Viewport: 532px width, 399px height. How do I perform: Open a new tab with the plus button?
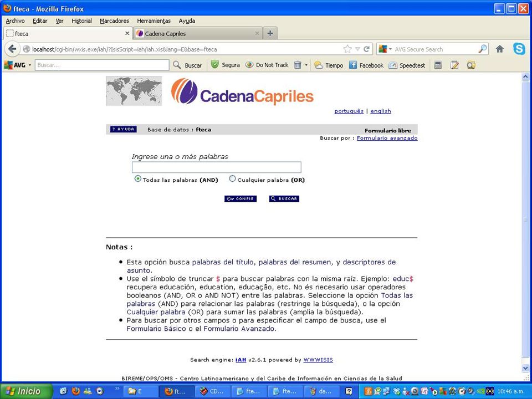(x=270, y=33)
